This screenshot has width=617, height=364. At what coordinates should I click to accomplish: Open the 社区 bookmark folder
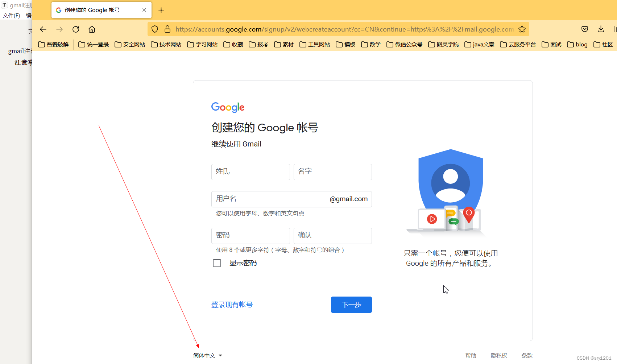[603, 44]
